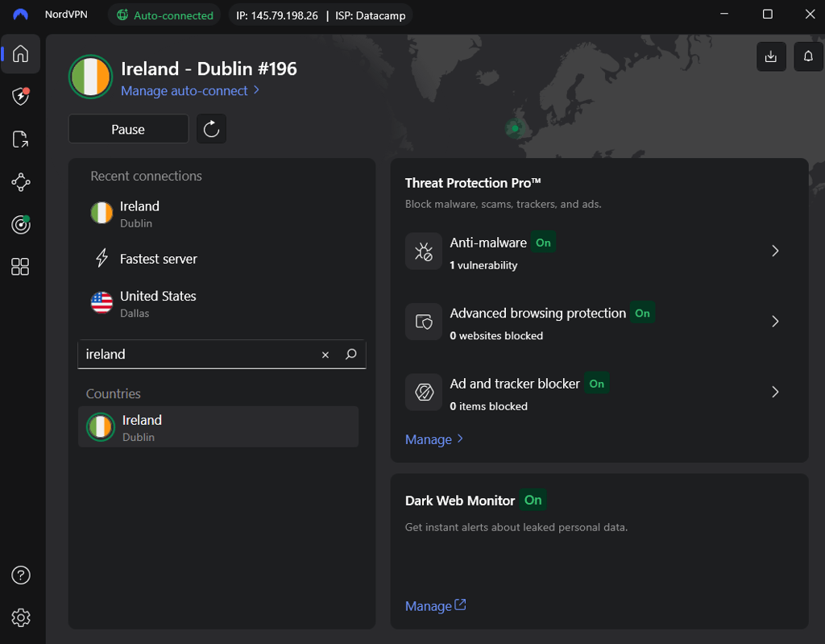Open the file sharing sidebar icon

tap(20, 139)
